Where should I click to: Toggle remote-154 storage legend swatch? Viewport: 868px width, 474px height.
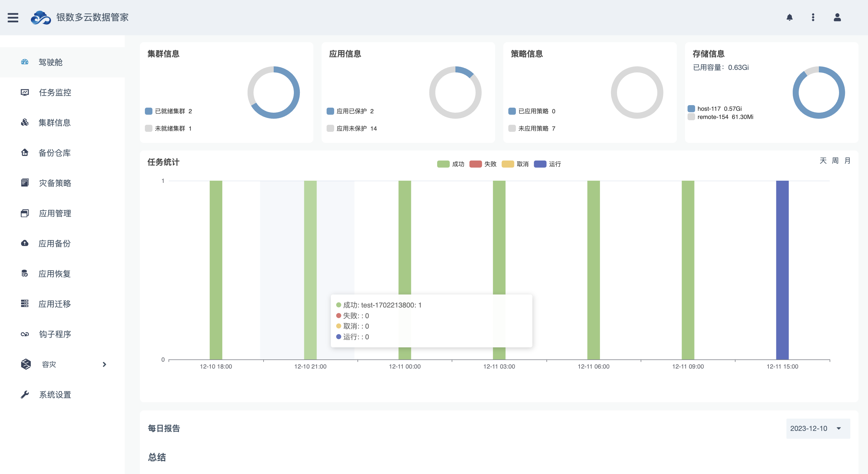pos(691,117)
